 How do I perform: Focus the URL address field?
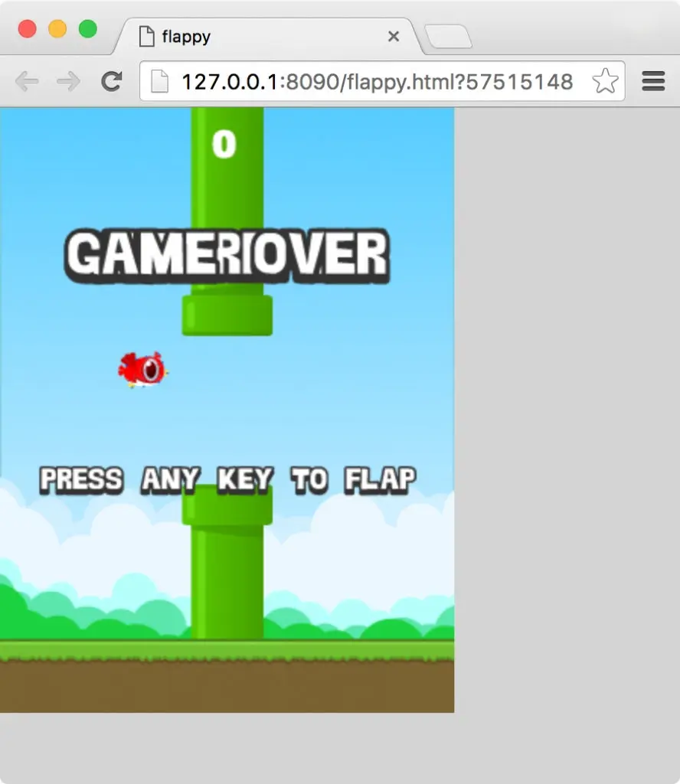[375, 81]
